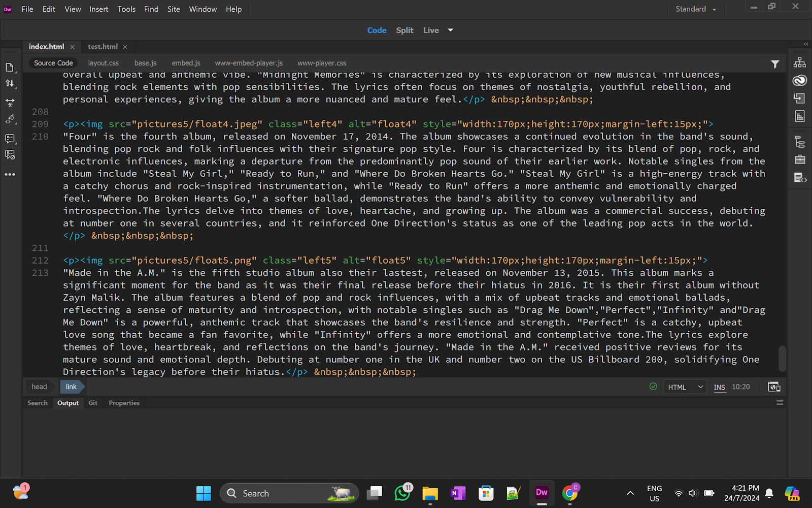Open Real-time Preview in browser icon
Viewport: 812px width, 508px height.
click(x=774, y=387)
